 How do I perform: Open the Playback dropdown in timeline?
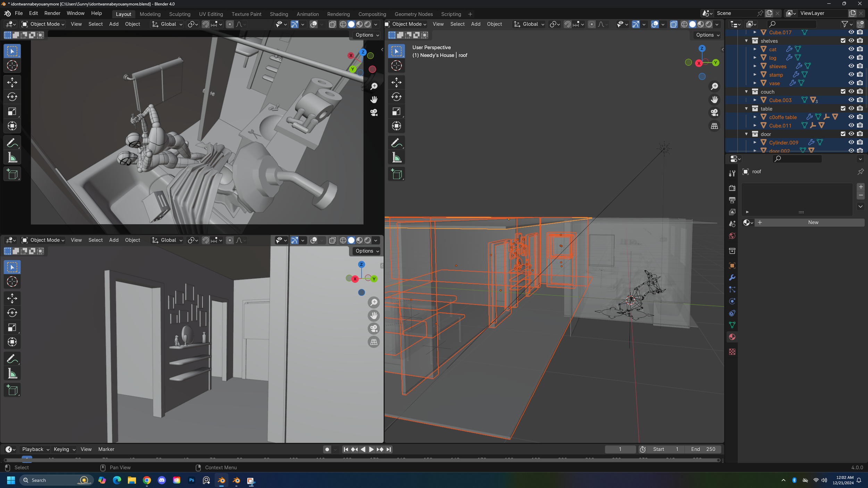point(35,449)
